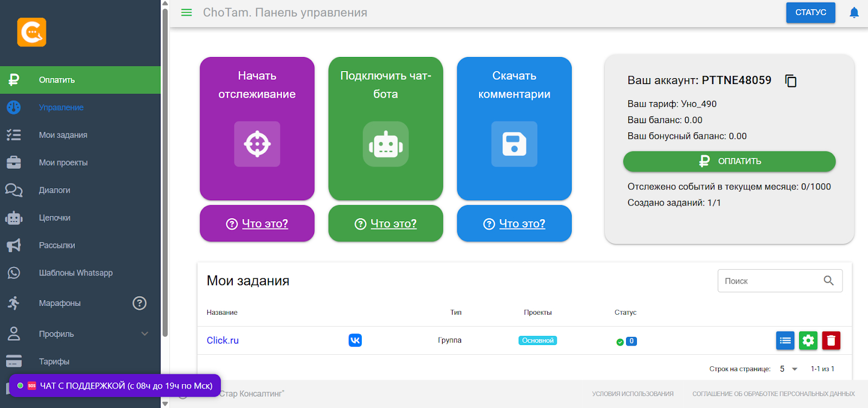The image size is (868, 408).
Task: Click the Проекты column header
Action: 538,313
